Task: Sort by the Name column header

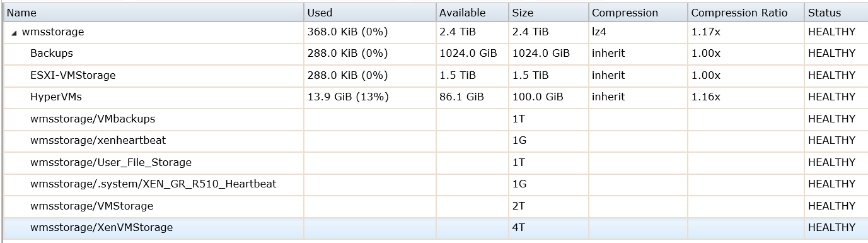Action: point(153,13)
